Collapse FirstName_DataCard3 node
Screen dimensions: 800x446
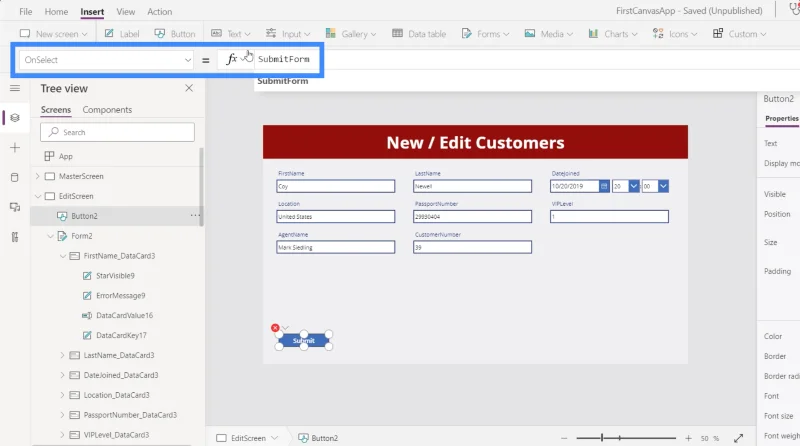(62, 256)
